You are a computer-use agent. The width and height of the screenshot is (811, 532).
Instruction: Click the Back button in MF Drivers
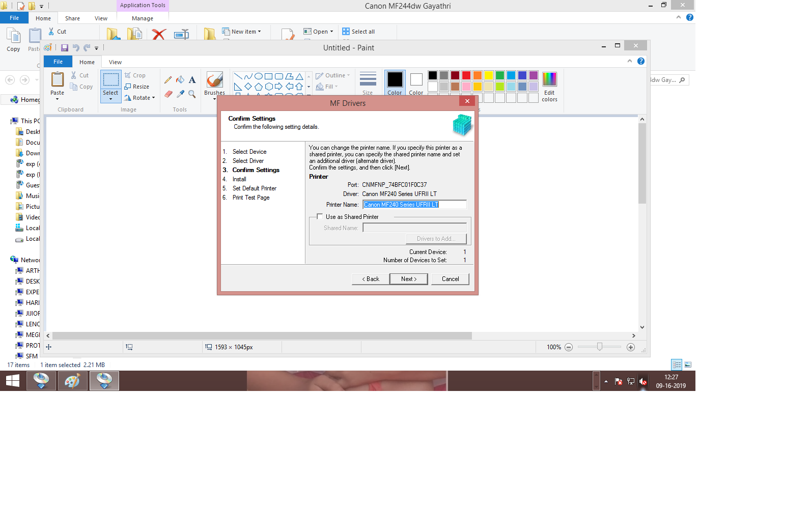(x=371, y=279)
